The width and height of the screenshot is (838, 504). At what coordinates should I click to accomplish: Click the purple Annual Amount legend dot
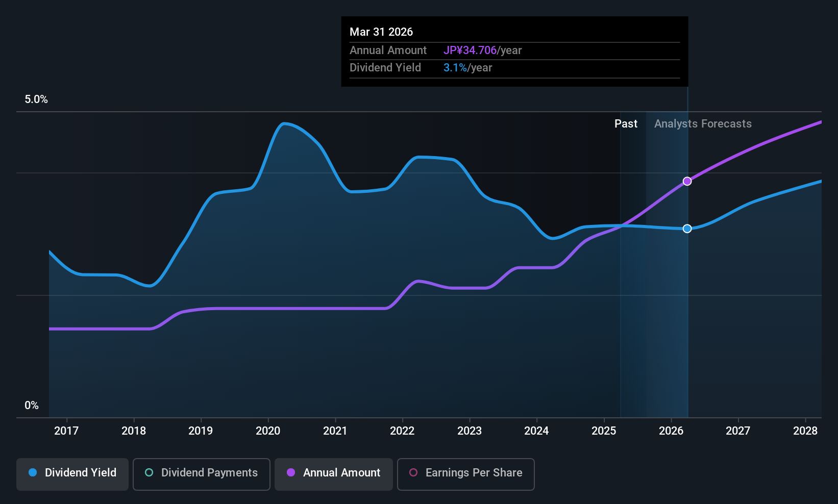coord(291,472)
